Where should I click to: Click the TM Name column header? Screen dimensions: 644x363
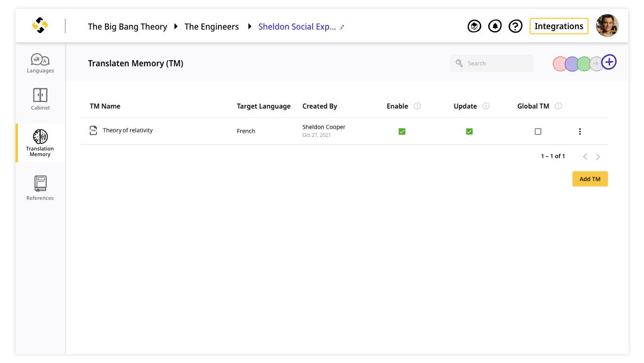(105, 106)
